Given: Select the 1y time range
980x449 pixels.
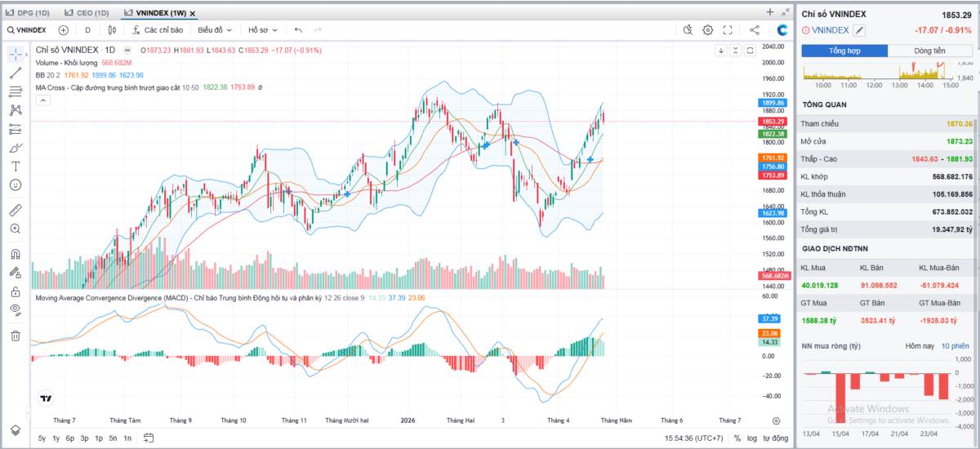Looking at the screenshot, I should (x=56, y=438).
